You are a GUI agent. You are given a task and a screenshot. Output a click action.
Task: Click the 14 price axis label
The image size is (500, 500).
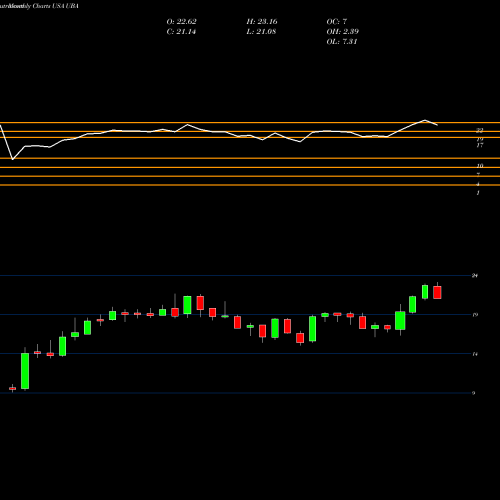(475, 354)
